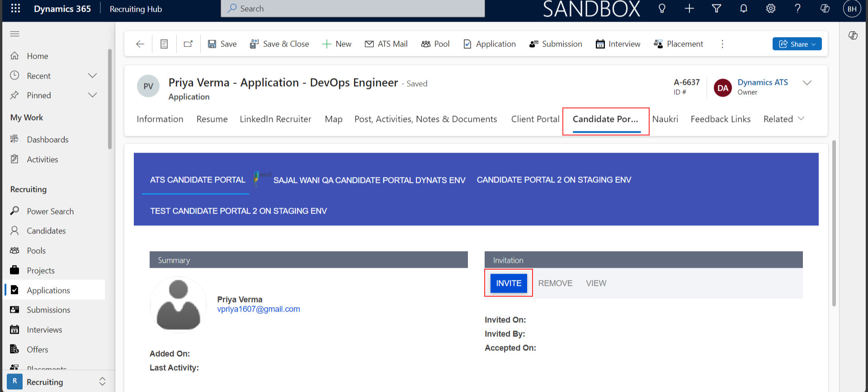Open the Dynamics ATS owner link
868x392 pixels.
coord(763,82)
